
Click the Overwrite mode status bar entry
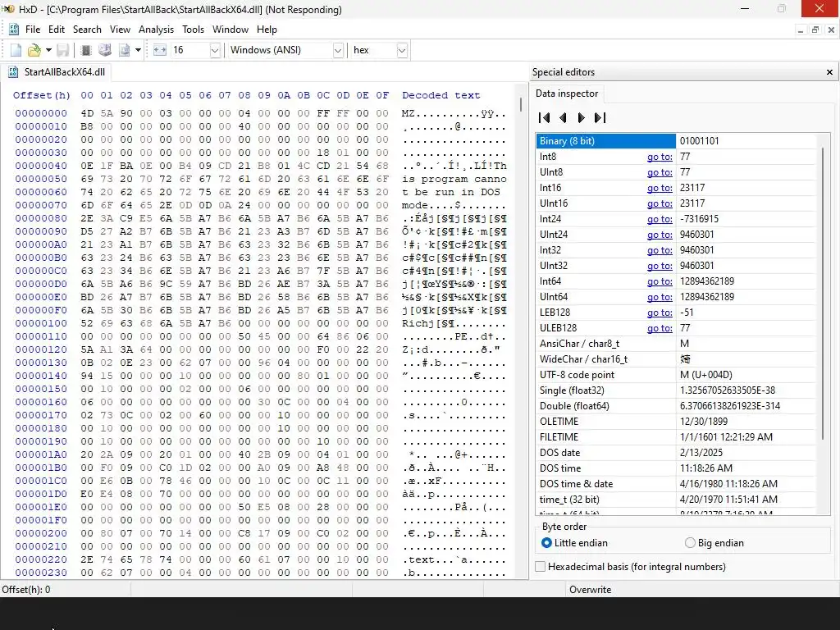590,589
